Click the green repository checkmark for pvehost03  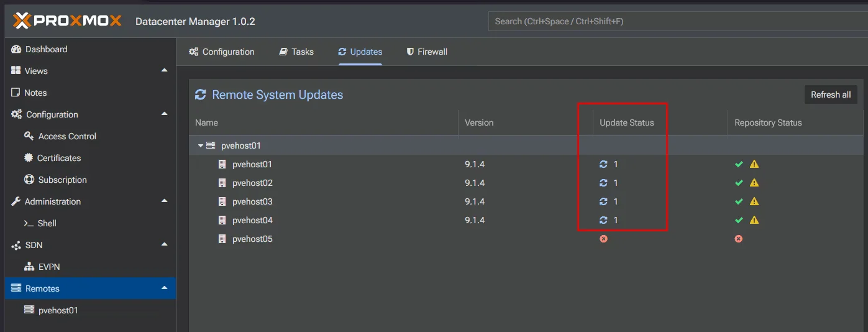pos(739,201)
